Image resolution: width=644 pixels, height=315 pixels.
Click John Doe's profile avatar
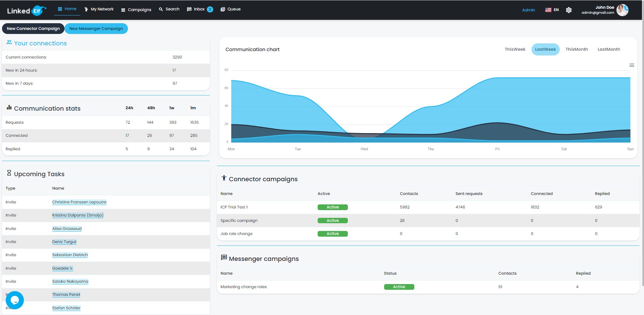[x=622, y=10]
